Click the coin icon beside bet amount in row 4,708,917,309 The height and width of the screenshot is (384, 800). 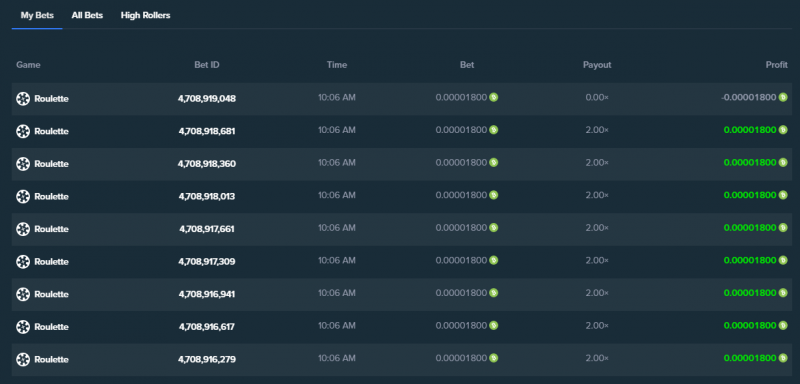click(x=493, y=260)
